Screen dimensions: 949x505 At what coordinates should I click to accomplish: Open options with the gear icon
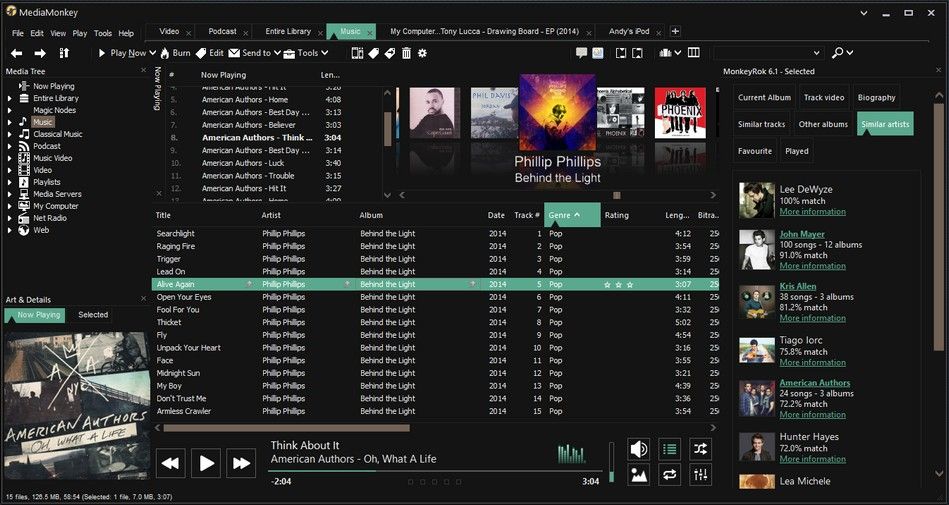point(422,53)
